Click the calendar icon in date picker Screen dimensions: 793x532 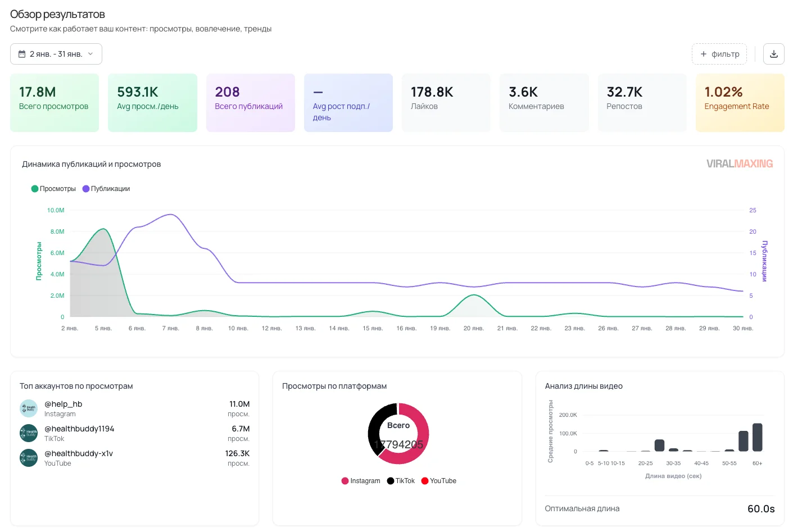(x=22, y=54)
